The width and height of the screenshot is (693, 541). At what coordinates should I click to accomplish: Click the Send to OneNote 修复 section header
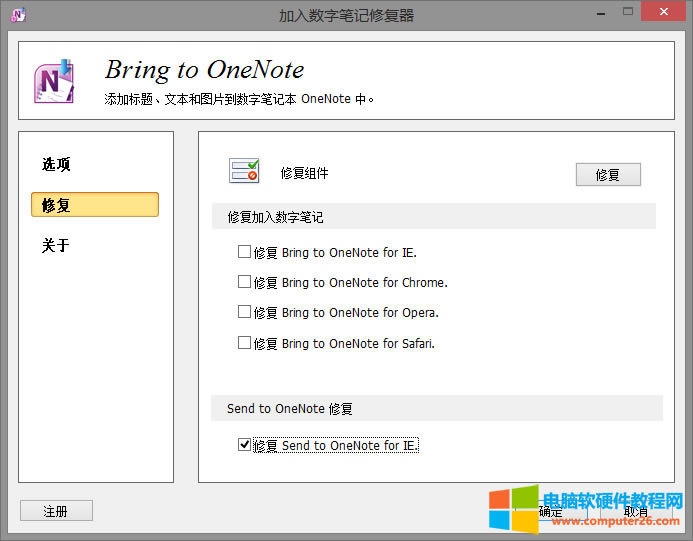[290, 408]
